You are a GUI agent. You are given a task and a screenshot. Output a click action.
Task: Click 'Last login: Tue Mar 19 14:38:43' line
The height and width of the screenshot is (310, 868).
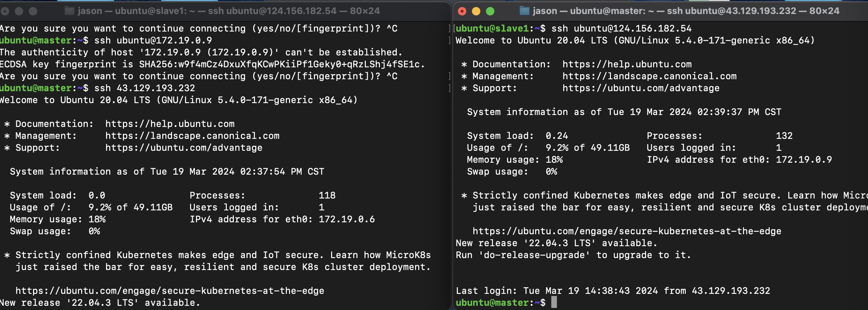[613, 291]
